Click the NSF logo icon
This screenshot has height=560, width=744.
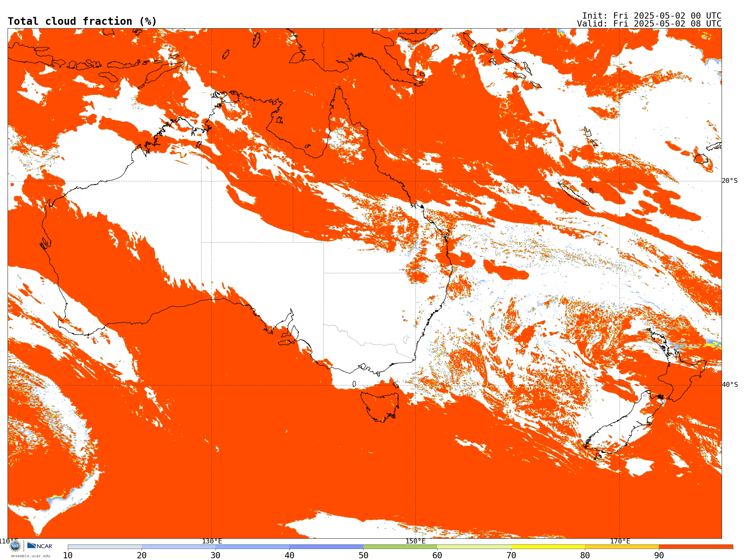15,546
